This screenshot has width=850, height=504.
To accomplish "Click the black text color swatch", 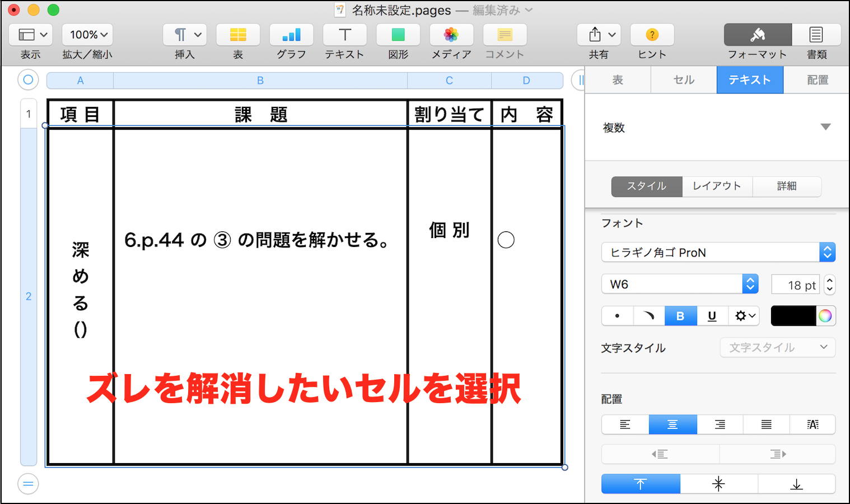I will pyautogui.click(x=793, y=316).
